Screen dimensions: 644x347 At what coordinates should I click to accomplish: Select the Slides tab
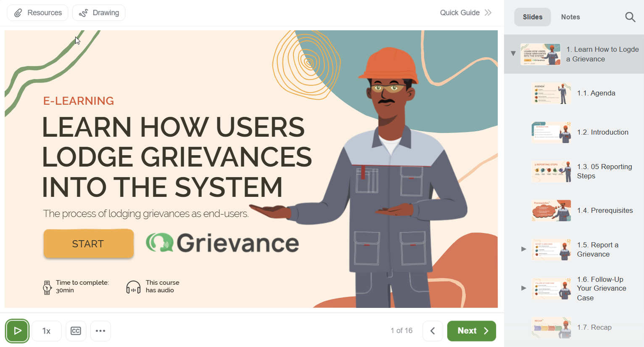tap(532, 17)
